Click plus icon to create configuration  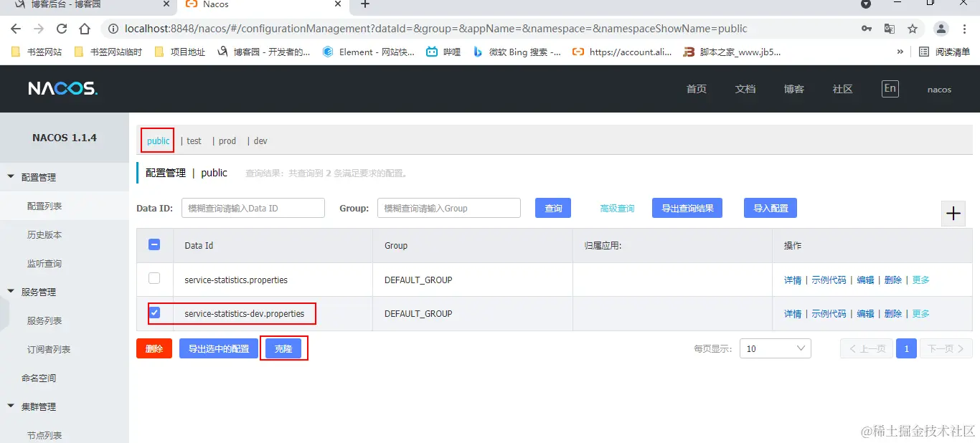click(x=953, y=213)
